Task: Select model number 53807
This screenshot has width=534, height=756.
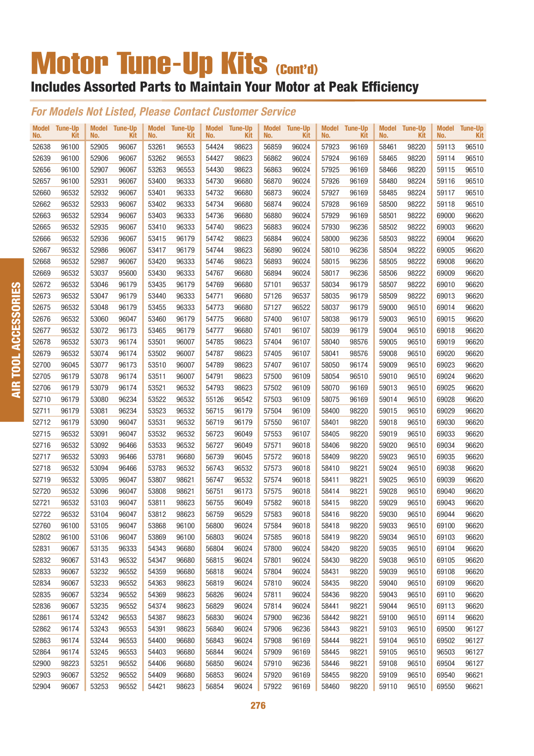Action: click(x=157, y=480)
